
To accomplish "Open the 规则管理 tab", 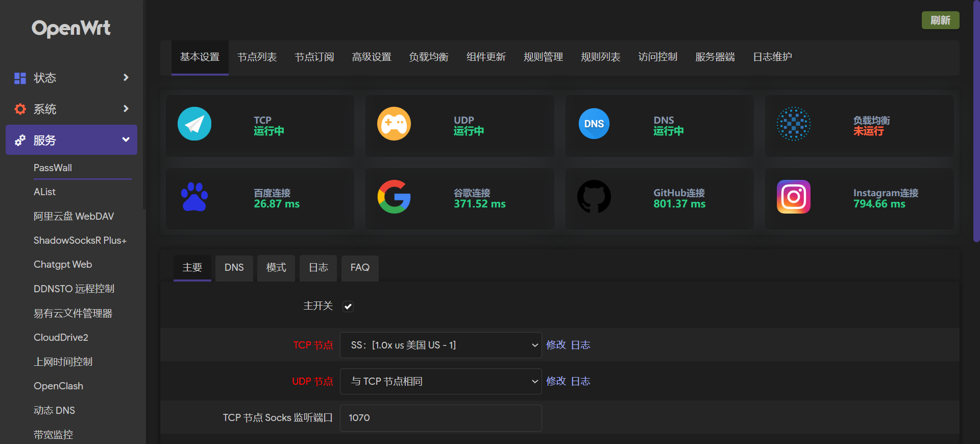I will click(x=543, y=57).
